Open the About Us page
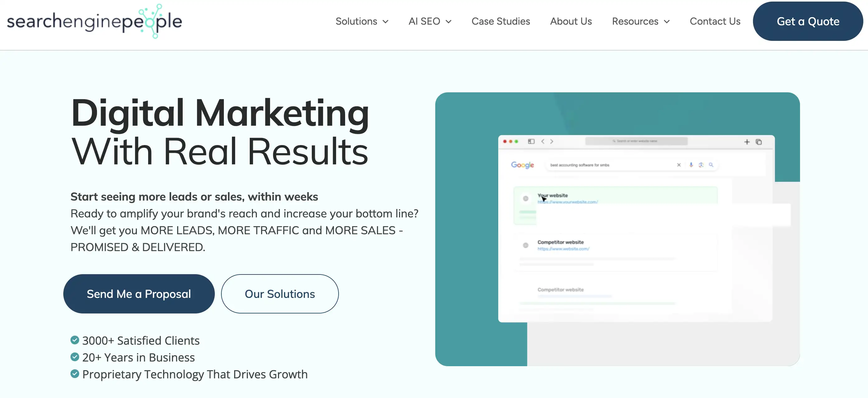868x398 pixels. [571, 22]
